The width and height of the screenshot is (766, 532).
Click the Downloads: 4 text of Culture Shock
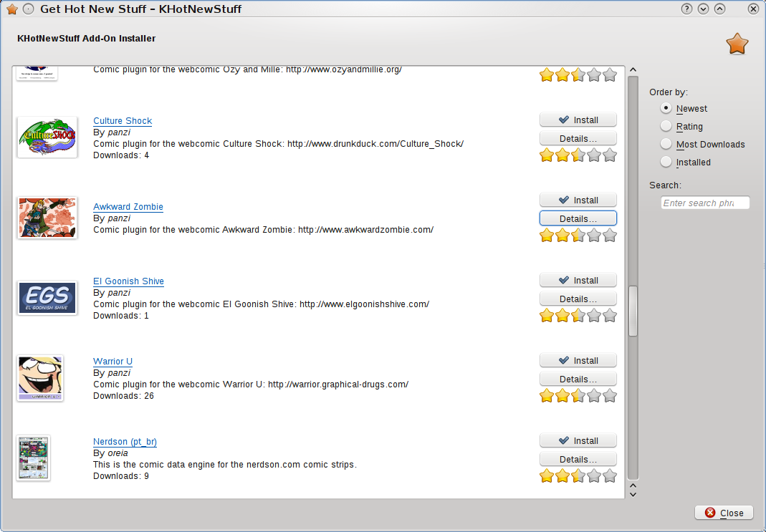tap(121, 155)
